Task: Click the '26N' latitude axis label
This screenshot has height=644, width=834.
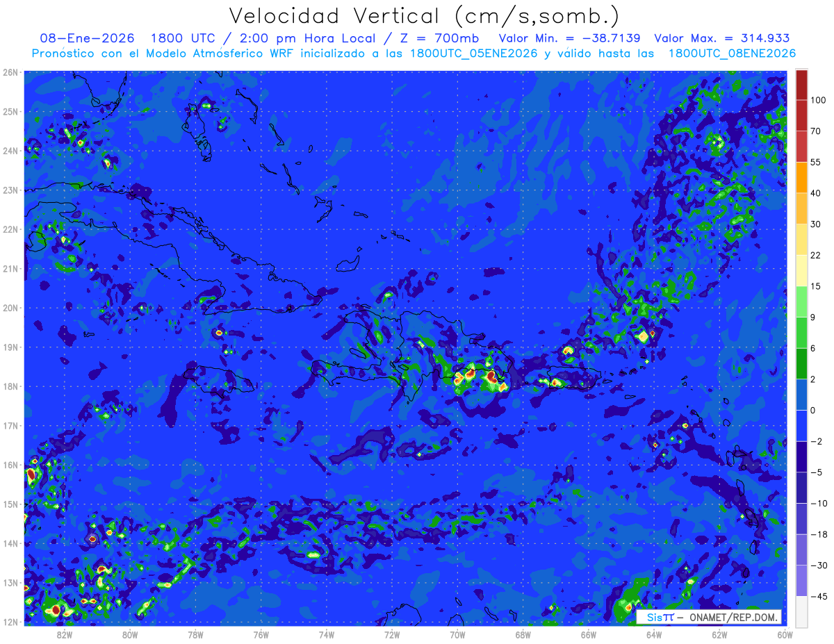Action: click(x=10, y=72)
